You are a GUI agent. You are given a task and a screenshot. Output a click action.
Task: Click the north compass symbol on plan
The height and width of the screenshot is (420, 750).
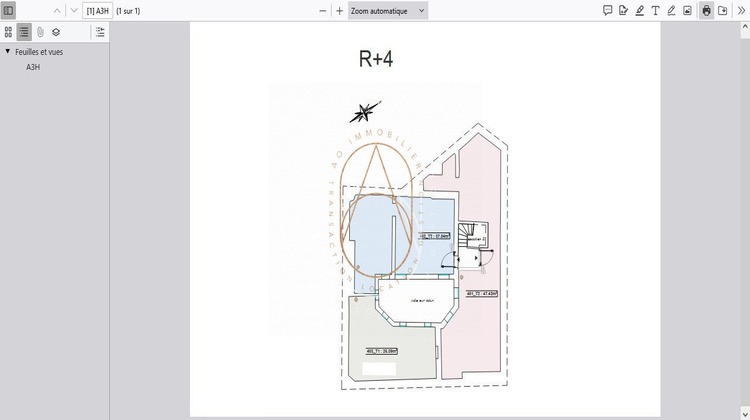[365, 112]
